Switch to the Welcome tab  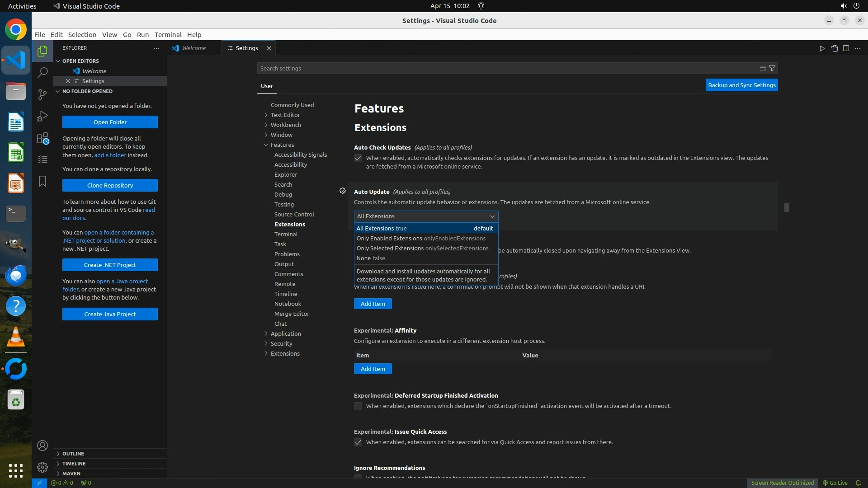(x=193, y=48)
